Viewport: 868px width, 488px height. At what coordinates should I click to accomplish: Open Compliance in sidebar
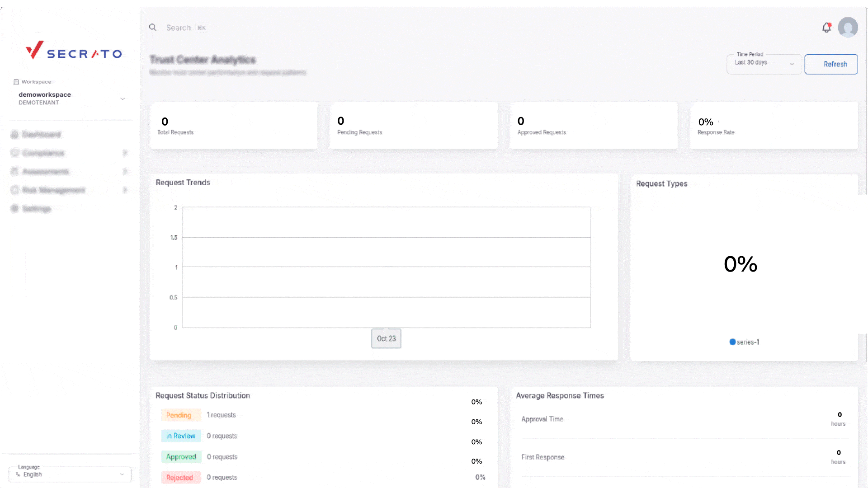pos(43,153)
